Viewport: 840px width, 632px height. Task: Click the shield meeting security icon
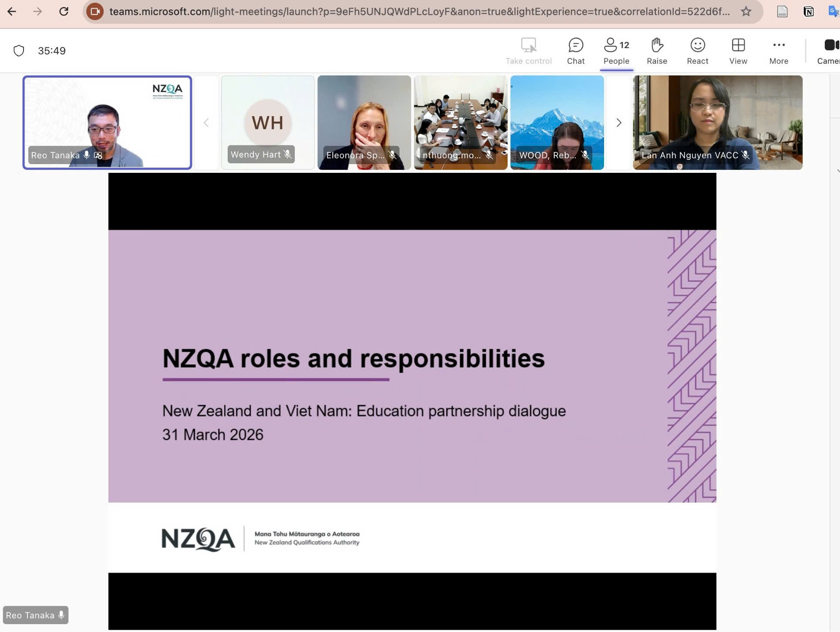tap(19, 51)
